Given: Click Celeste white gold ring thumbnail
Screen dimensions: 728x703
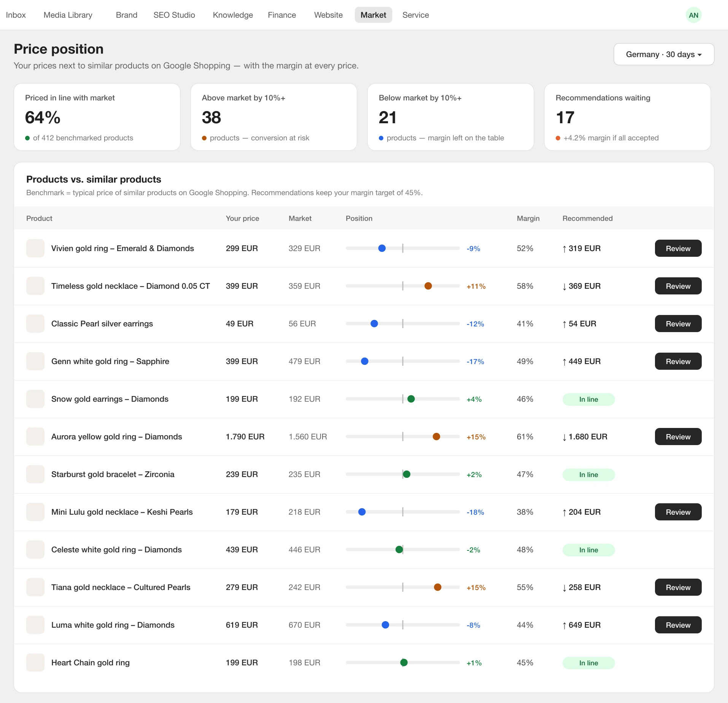Looking at the screenshot, I should pyautogui.click(x=35, y=550).
